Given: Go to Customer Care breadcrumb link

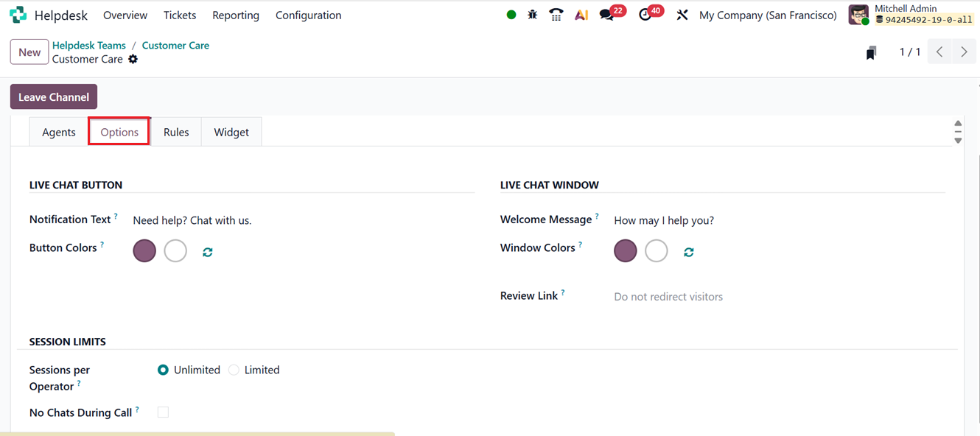Looking at the screenshot, I should 175,45.
